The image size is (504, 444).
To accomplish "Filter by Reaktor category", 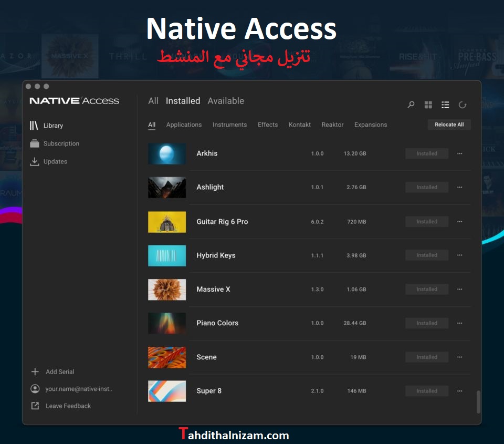I will coord(332,125).
